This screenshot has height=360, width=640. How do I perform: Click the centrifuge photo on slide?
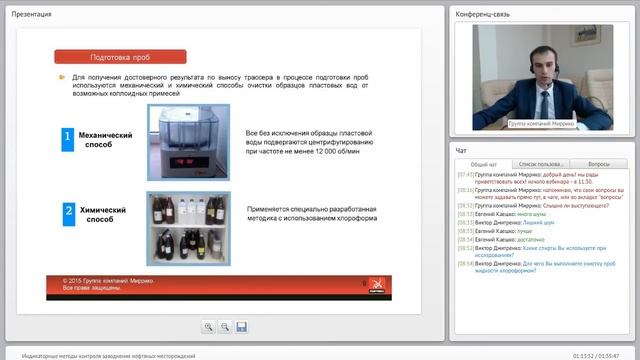point(189,142)
